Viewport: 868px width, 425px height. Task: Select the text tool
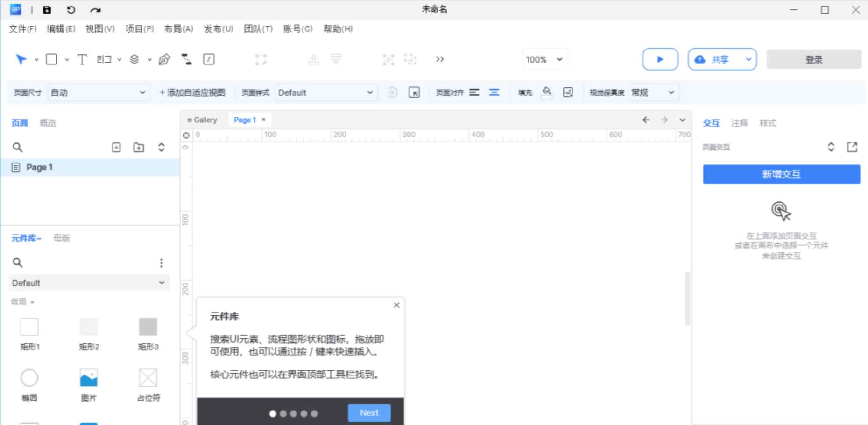pos(82,59)
